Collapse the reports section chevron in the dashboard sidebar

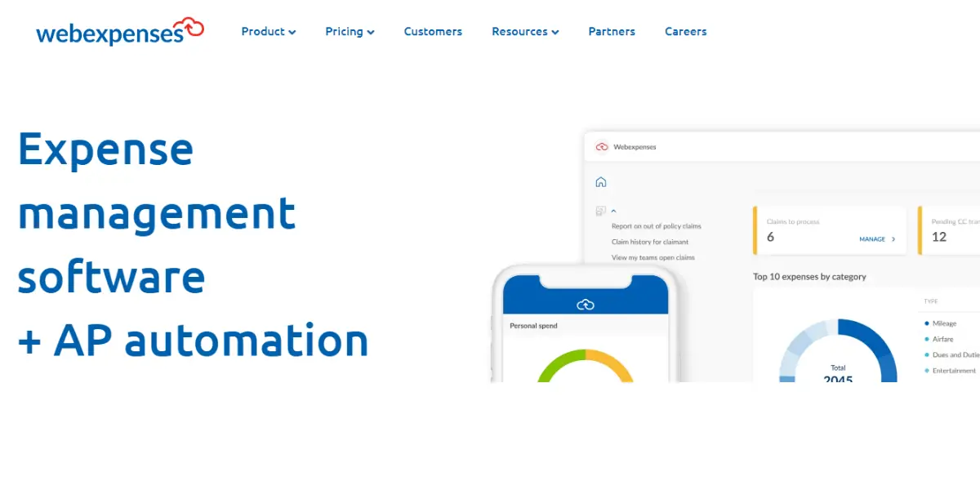pyautogui.click(x=613, y=211)
